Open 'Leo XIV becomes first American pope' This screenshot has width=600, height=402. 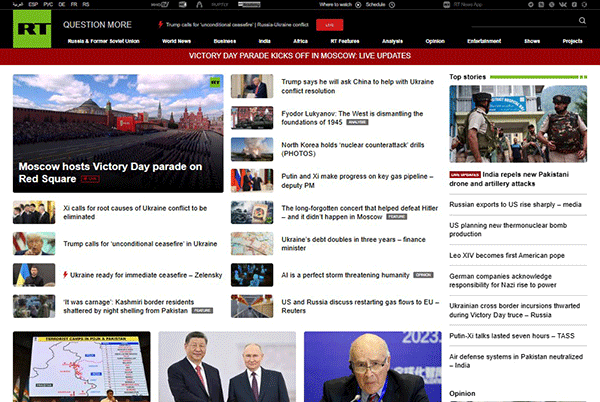point(507,256)
